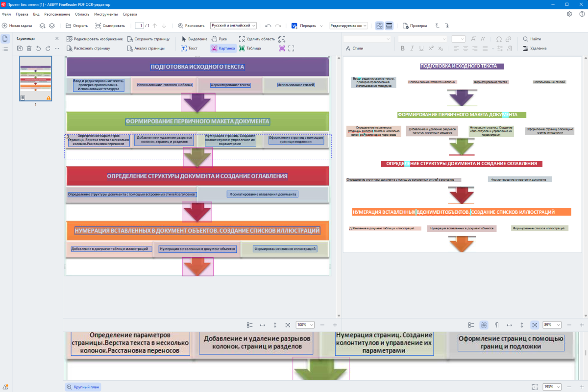Screen dimensions: 588x392
Task: Click the Сканировать scanner icon
Action: point(98,25)
